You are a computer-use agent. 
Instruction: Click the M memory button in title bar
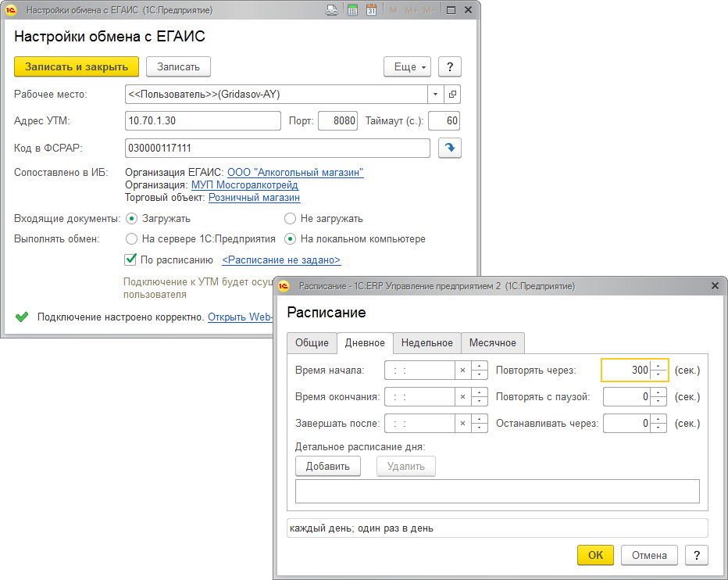[393, 10]
